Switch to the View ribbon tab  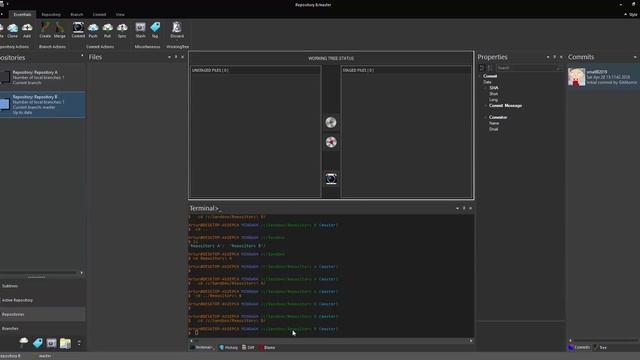click(120, 14)
